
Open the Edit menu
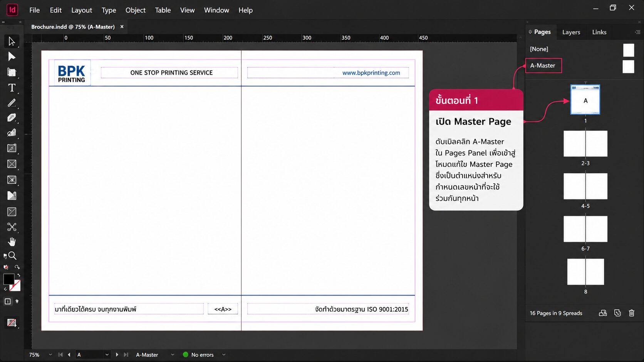pos(55,10)
